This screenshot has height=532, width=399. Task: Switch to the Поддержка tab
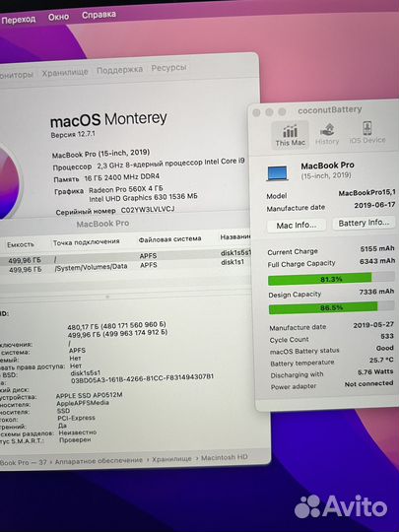point(119,70)
